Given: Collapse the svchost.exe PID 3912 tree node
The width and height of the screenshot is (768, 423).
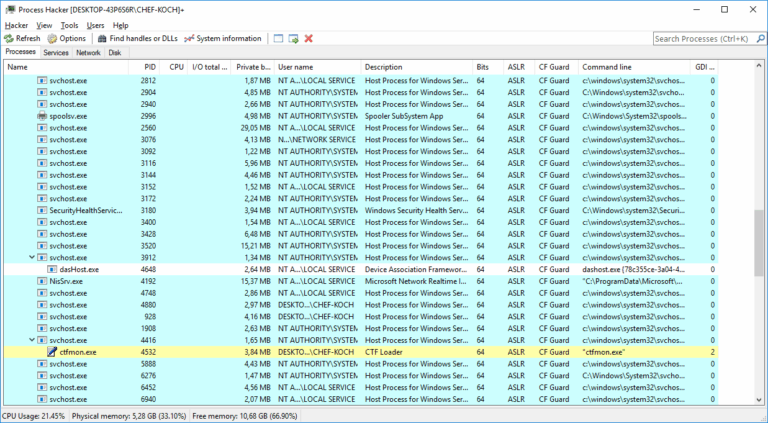Looking at the screenshot, I should [32, 257].
